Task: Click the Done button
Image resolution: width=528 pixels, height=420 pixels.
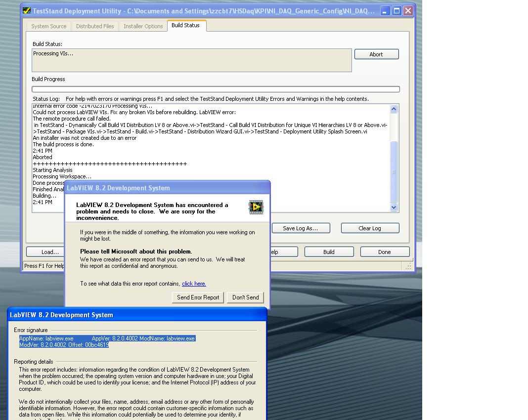Action: [x=385, y=252]
